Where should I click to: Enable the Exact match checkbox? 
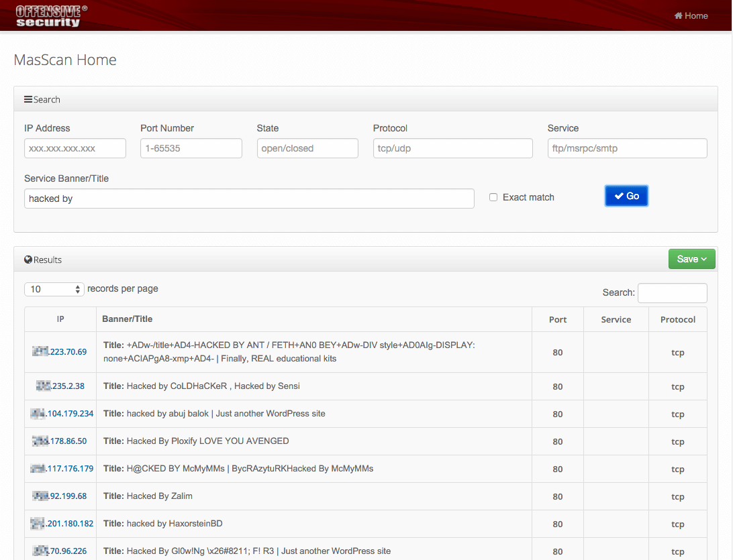pos(493,197)
